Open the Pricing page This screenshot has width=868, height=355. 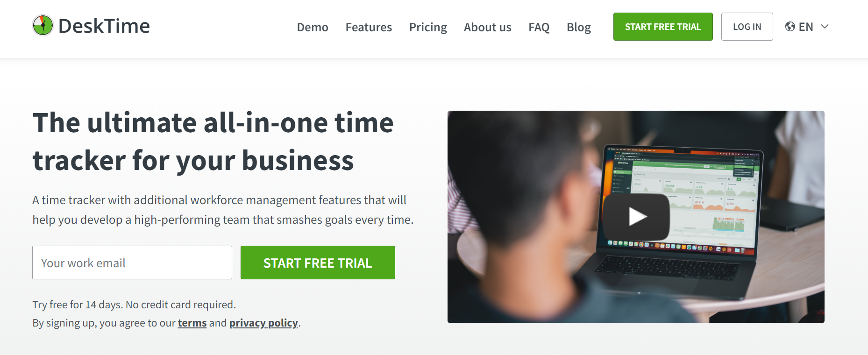[428, 27]
